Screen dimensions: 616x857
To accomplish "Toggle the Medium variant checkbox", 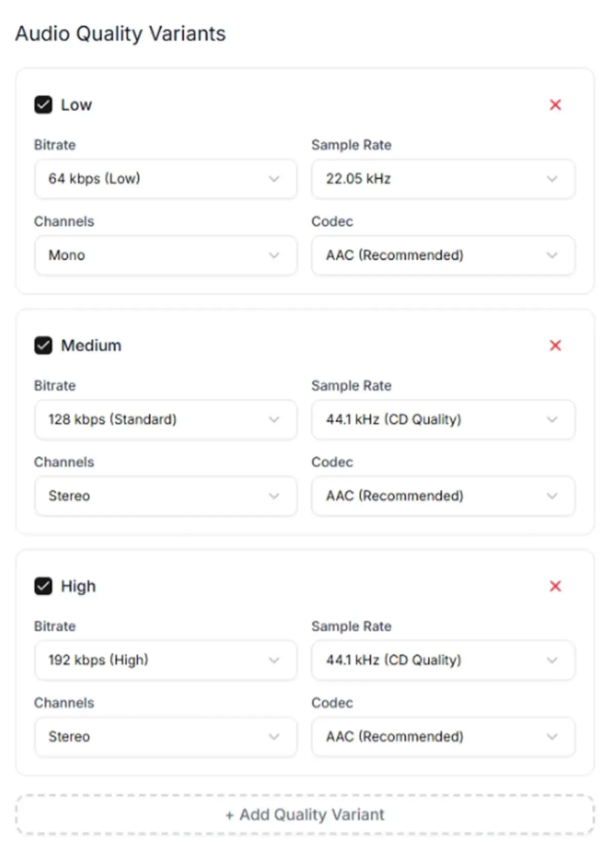I will (43, 345).
